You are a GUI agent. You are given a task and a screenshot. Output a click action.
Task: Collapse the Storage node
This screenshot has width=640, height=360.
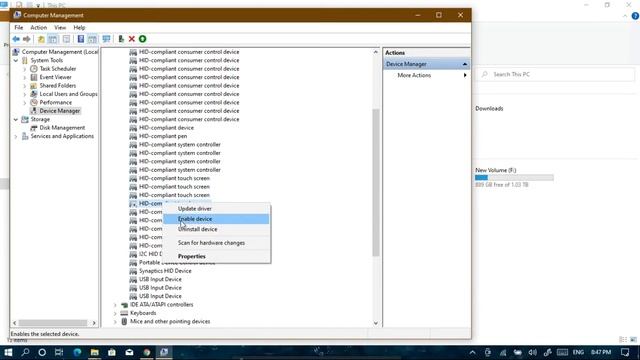pos(16,120)
